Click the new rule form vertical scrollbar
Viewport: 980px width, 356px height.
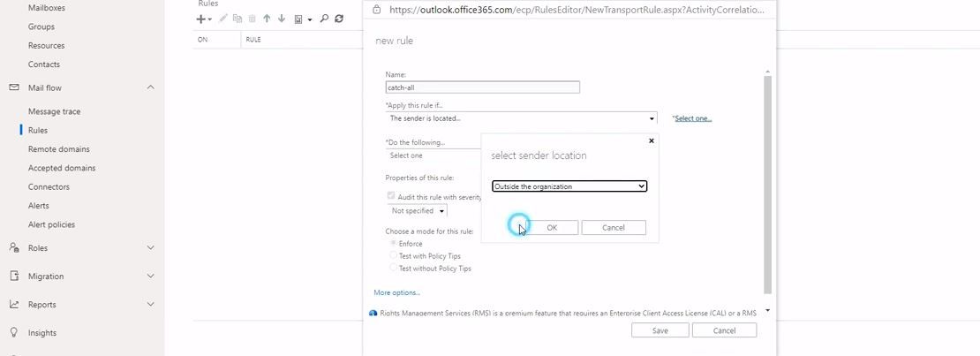coord(767,185)
